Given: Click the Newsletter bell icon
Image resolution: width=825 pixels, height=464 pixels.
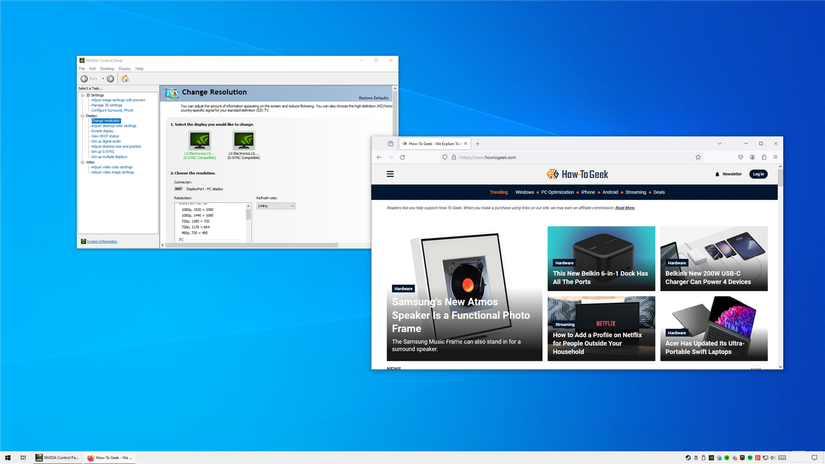Looking at the screenshot, I should tap(717, 174).
